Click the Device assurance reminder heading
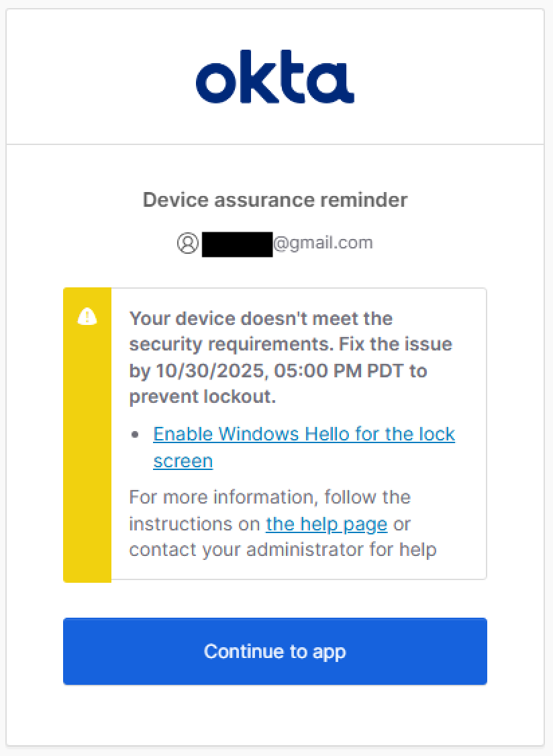This screenshot has height=756, width=553. [x=275, y=200]
